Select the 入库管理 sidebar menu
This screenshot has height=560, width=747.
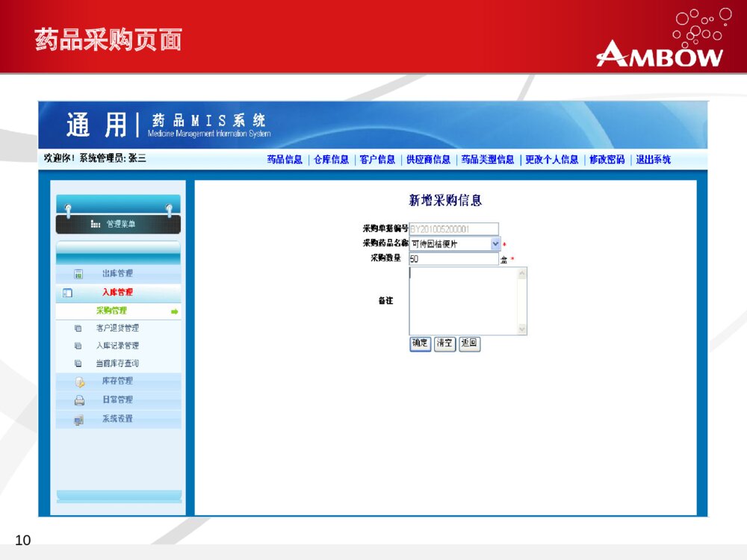[x=118, y=293]
